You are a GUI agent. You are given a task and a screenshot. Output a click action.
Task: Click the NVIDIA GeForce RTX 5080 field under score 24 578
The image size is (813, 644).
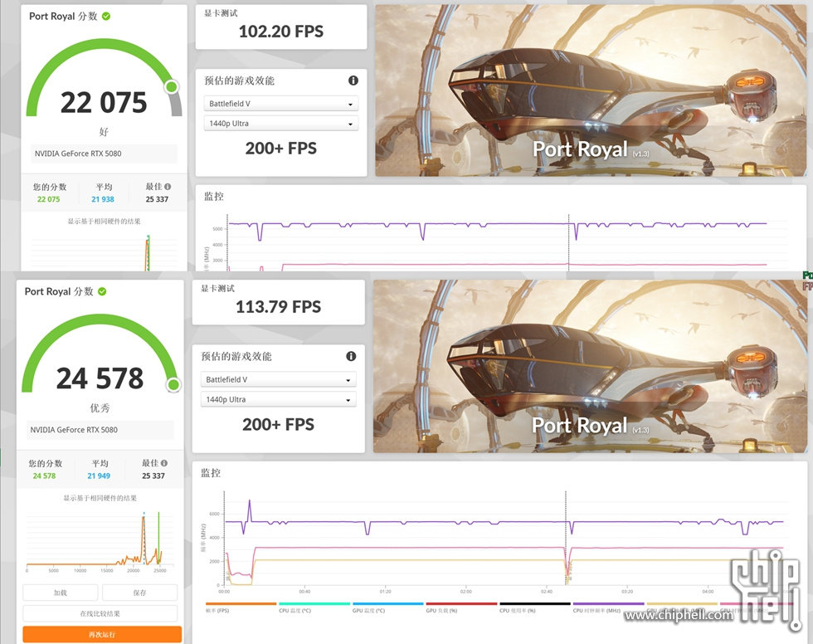coord(100,430)
